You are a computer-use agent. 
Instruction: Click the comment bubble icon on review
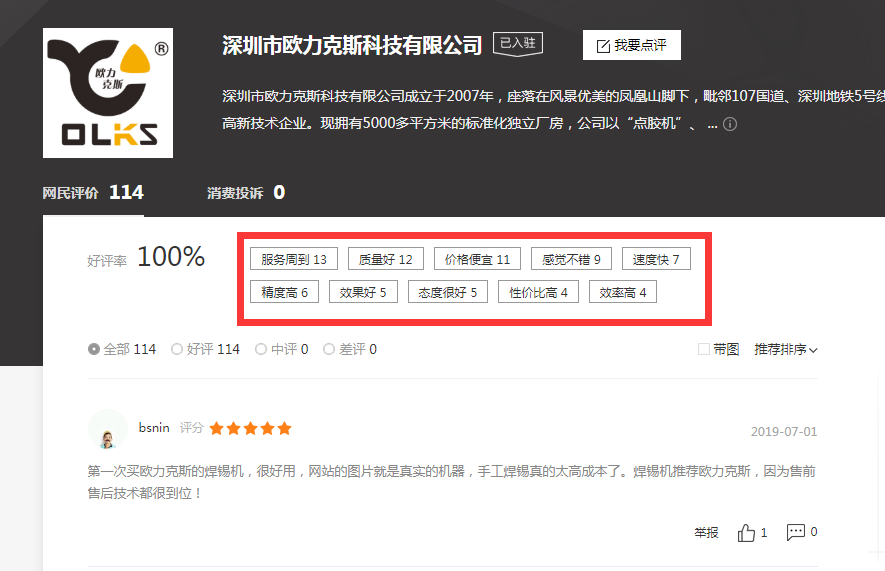click(796, 532)
